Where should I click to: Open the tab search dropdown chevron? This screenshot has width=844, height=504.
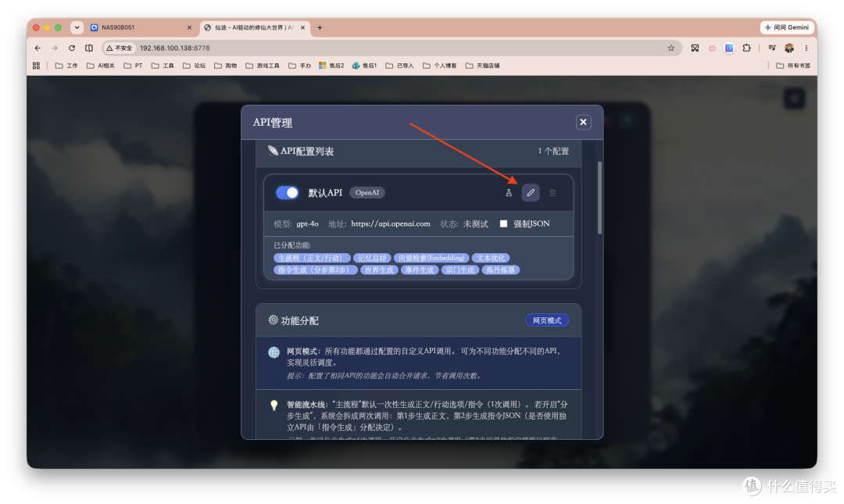click(x=77, y=27)
